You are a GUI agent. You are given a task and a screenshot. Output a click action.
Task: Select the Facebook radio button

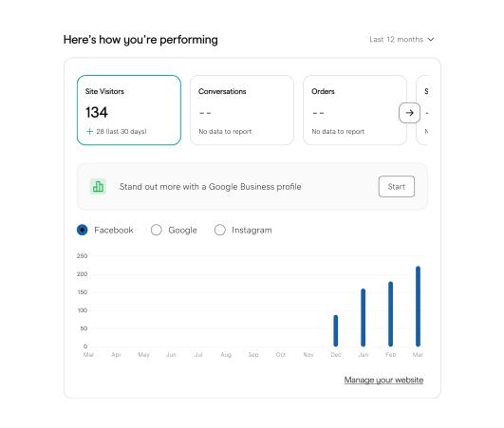click(83, 230)
